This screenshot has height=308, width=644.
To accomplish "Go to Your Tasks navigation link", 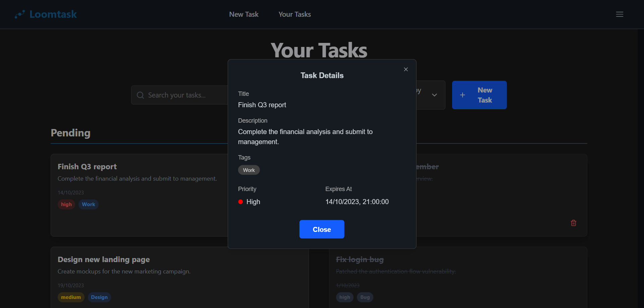I will (x=294, y=14).
